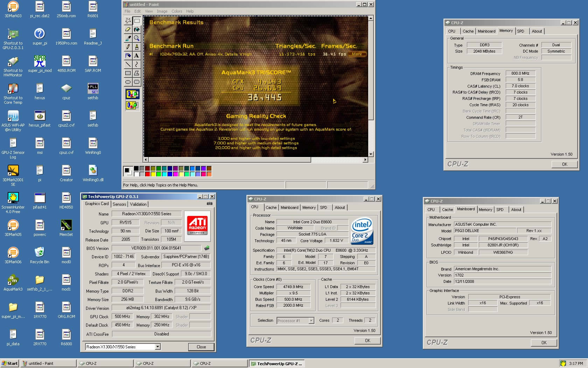The height and width of the screenshot is (368, 588).
Task: Click Paint's foreground/background color indicator
Action: point(128,171)
